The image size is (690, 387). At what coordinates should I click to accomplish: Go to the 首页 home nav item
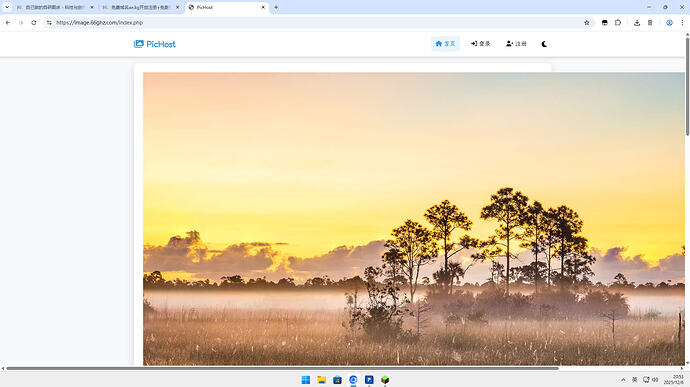pos(445,44)
